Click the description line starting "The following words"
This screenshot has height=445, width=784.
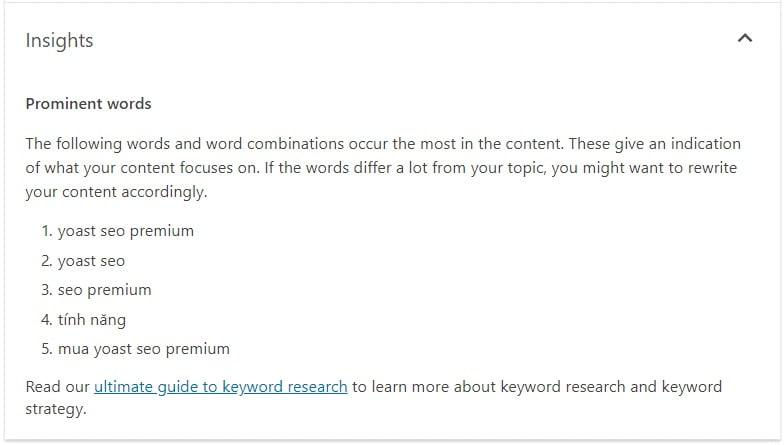pos(383,144)
